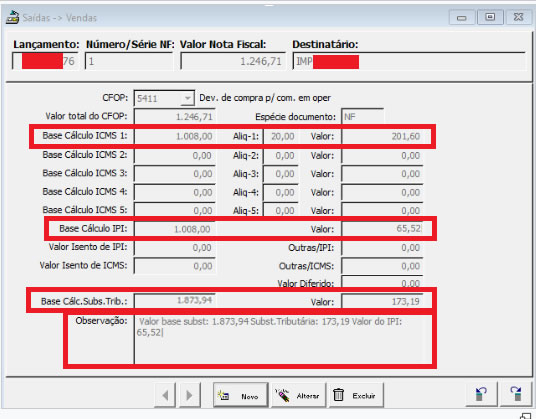
Task: Click the Excluir trash button
Action: [x=356, y=395]
